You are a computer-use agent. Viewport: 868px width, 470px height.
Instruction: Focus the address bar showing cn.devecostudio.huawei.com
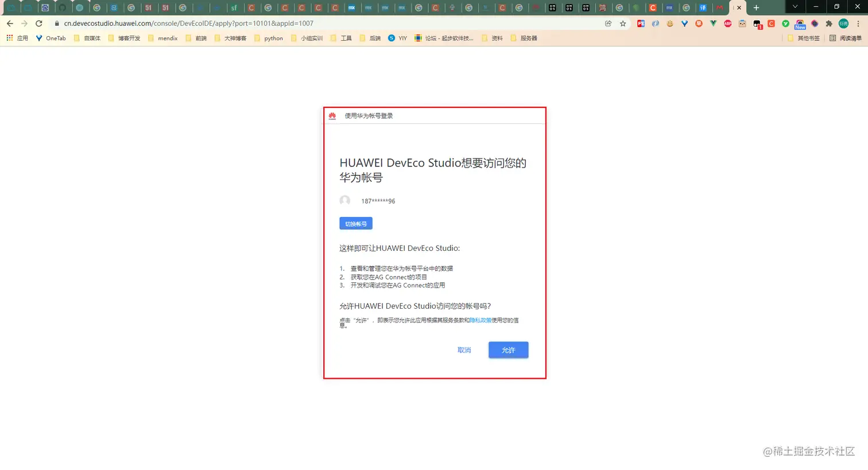coord(327,24)
